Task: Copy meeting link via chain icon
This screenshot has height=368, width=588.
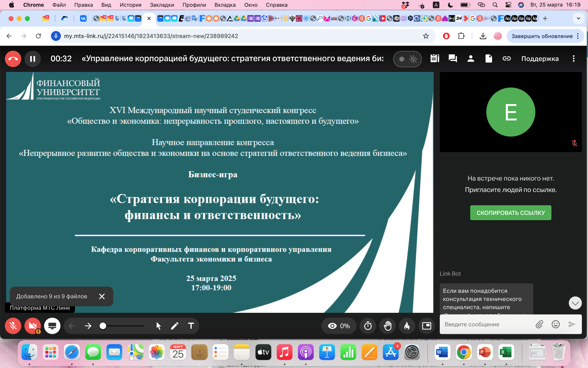Action: tap(507, 59)
